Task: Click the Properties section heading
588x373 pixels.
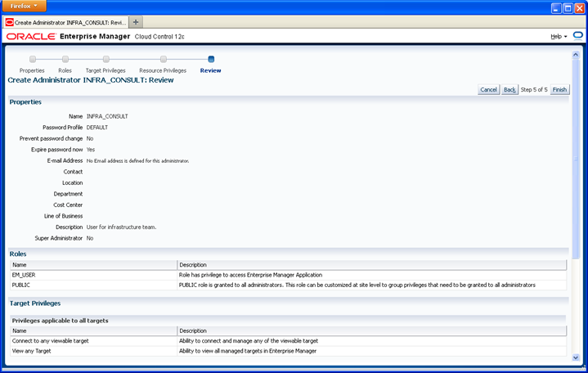Action: (25, 102)
